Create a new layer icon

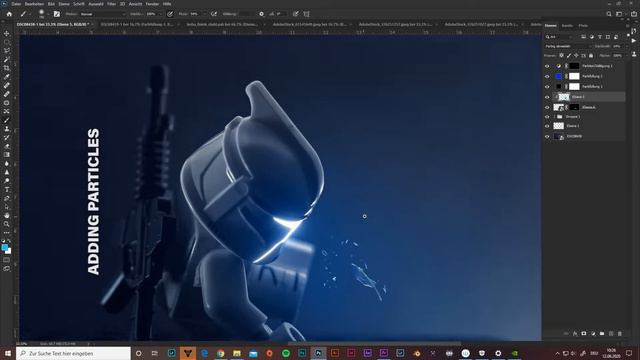[611, 333]
